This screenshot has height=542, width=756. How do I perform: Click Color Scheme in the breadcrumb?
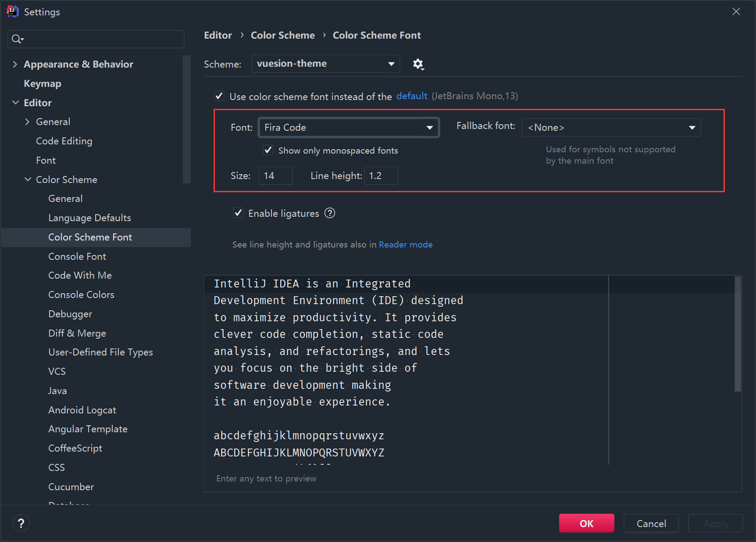click(x=283, y=35)
